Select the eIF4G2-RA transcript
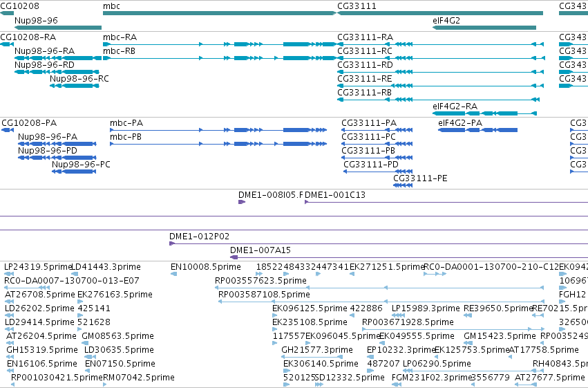The image size is (588, 388). click(x=484, y=113)
